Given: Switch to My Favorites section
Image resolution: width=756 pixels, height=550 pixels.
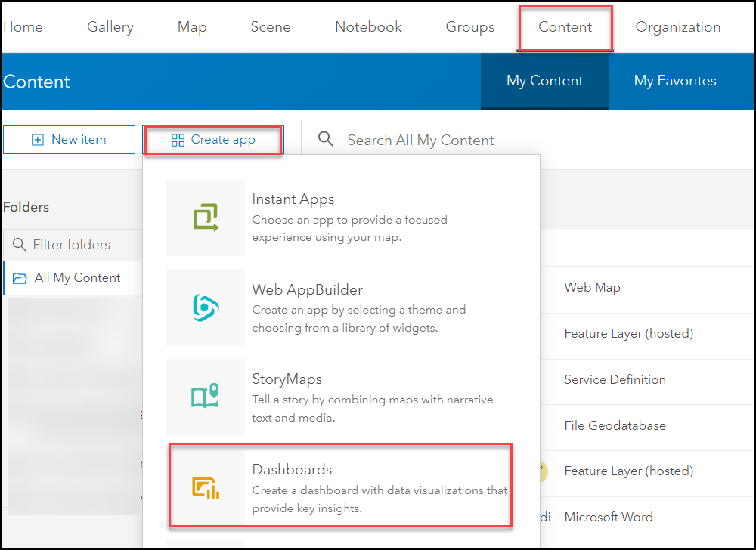Looking at the screenshot, I should point(675,81).
